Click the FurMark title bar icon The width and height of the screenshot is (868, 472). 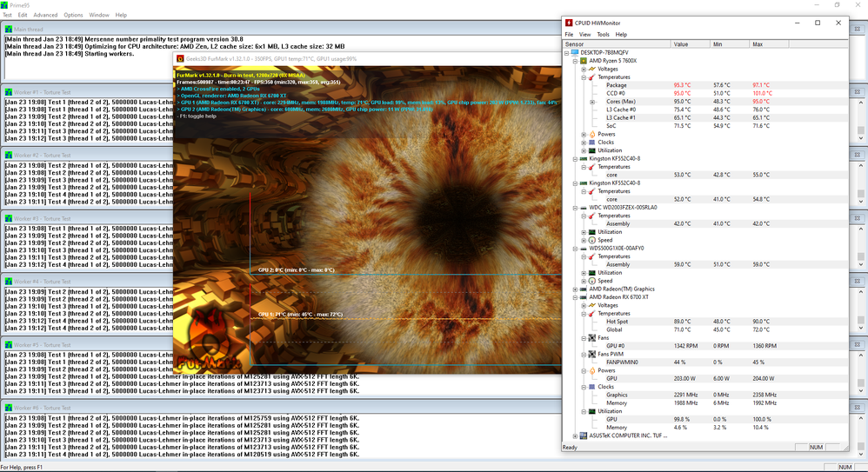click(x=180, y=58)
